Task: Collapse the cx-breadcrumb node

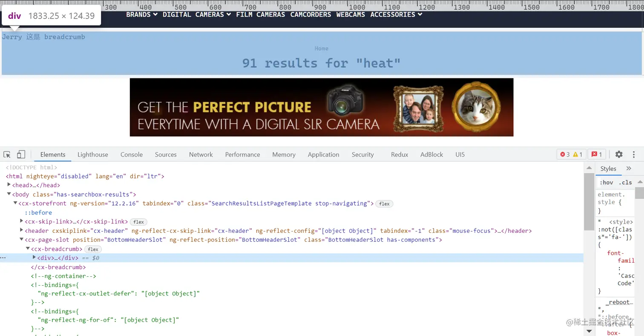Action: 28,249
